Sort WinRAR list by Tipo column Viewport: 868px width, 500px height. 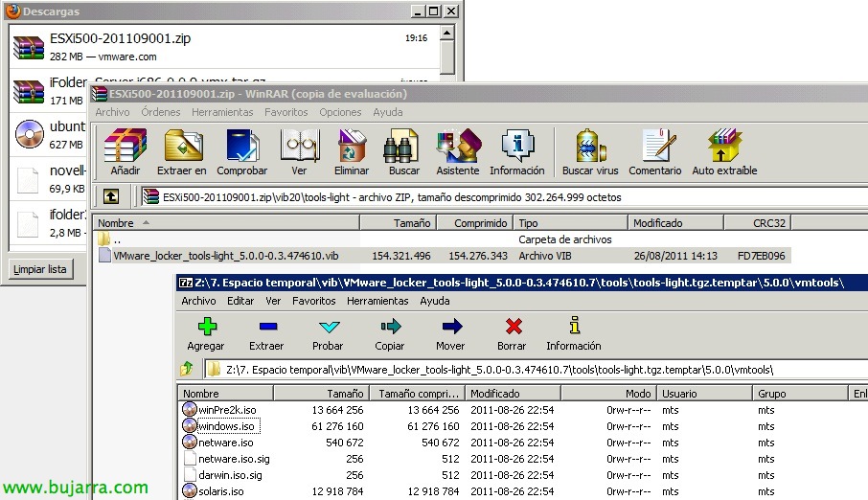(x=571, y=222)
